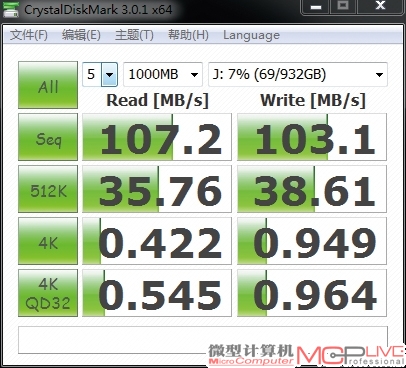Open the Language menu
Viewport: 406px width, 368px height.
coord(251,35)
